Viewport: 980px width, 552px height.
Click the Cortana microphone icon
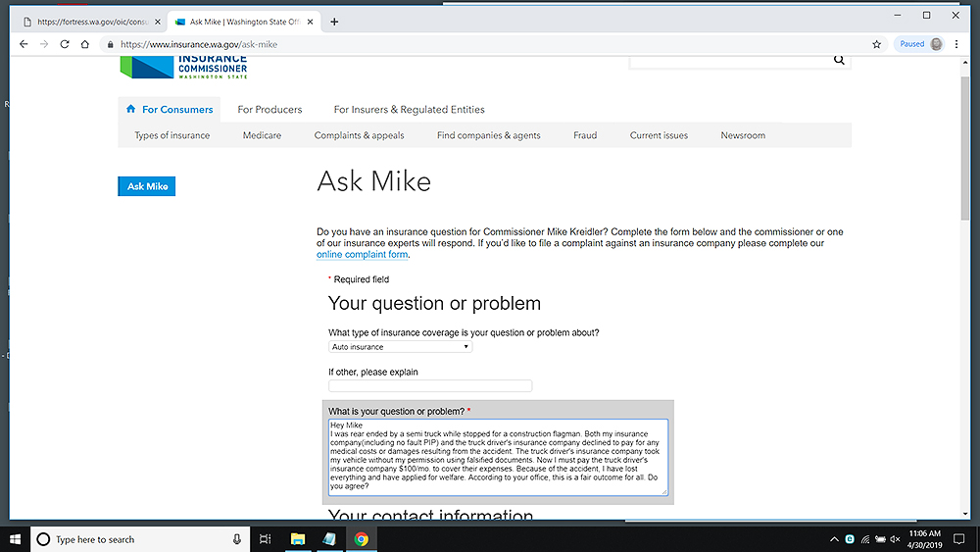[237, 539]
